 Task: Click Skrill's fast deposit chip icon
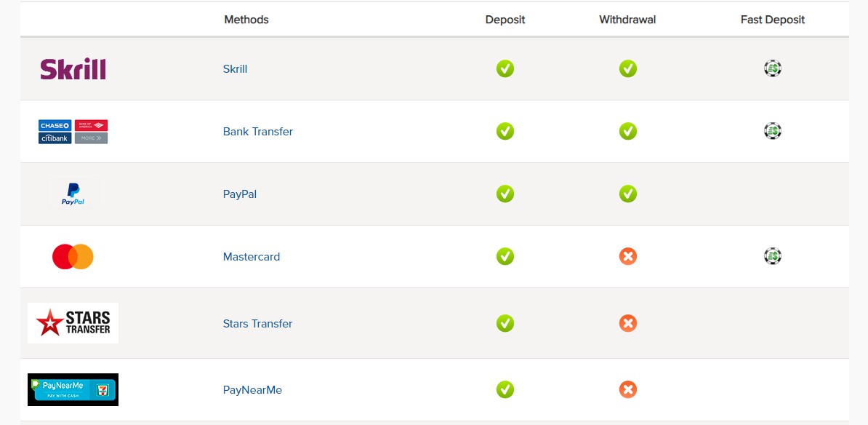click(772, 68)
